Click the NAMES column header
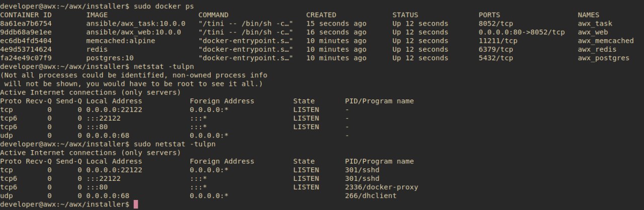The width and height of the screenshot is (644, 210). 589,15
